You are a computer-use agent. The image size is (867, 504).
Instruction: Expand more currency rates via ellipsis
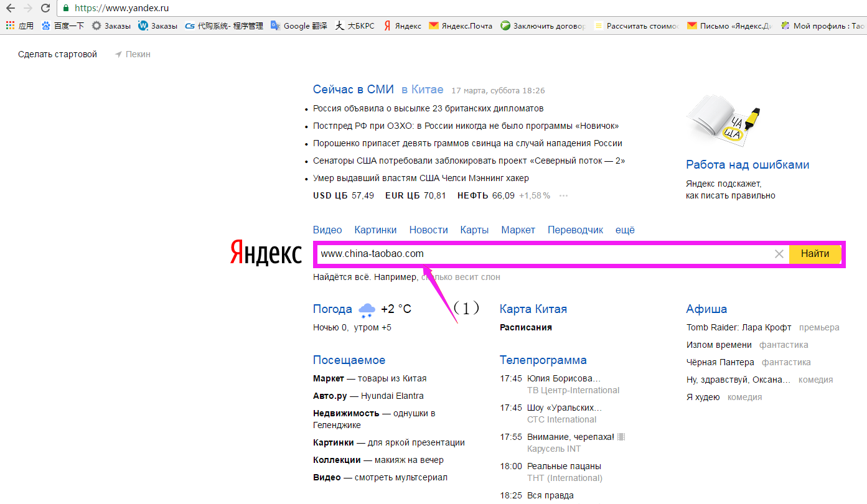[x=564, y=195]
